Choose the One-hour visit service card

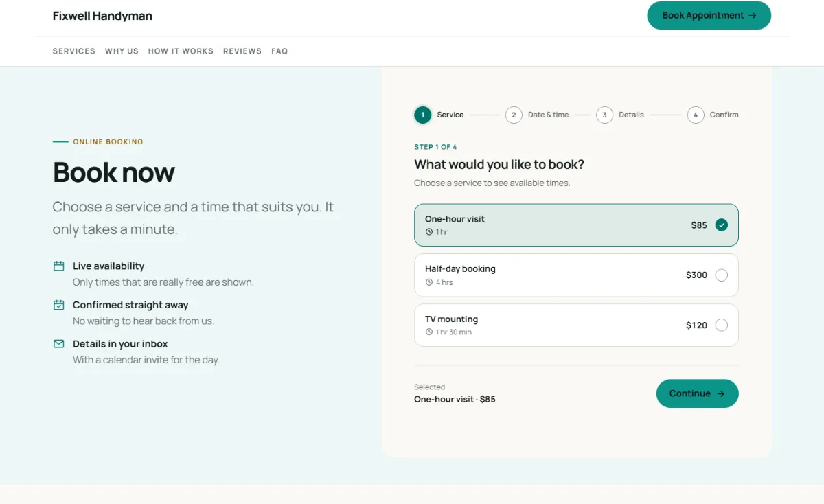pyautogui.click(x=576, y=225)
